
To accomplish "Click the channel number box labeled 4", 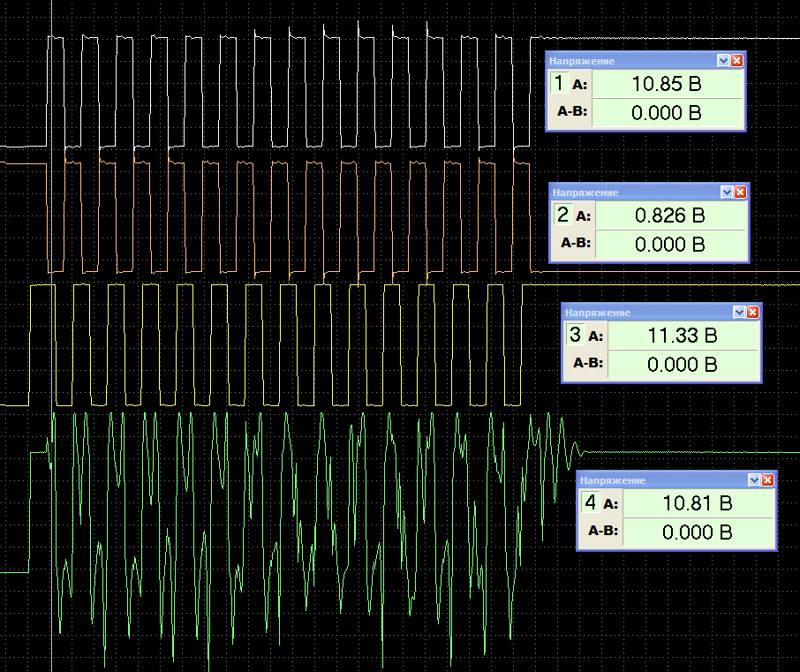I will 591,502.
